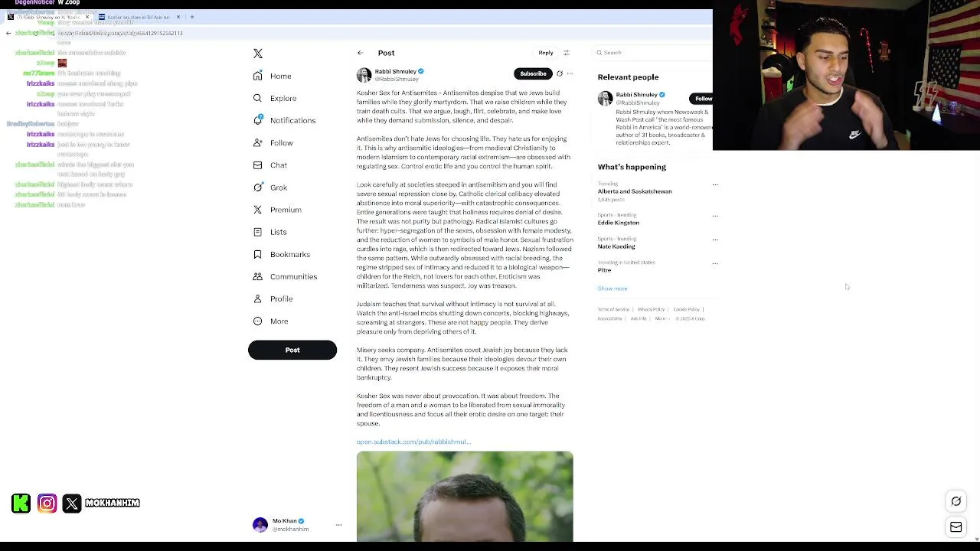Go to Home in navigation
The width and height of the screenshot is (980, 551).
[x=280, y=76]
